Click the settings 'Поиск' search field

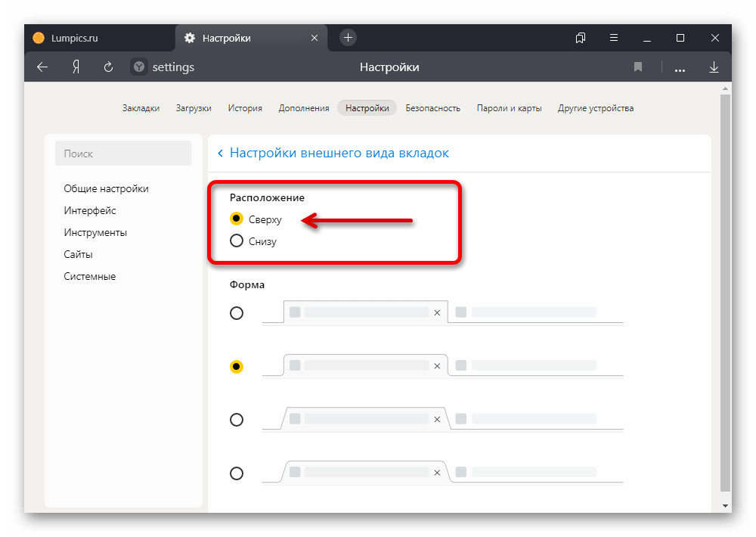[123, 154]
